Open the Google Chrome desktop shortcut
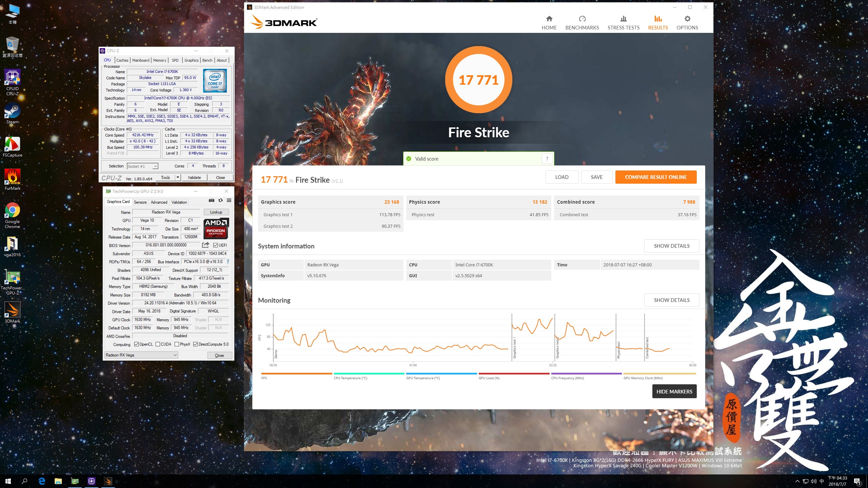Viewport: 868px width, 488px height. 13,215
